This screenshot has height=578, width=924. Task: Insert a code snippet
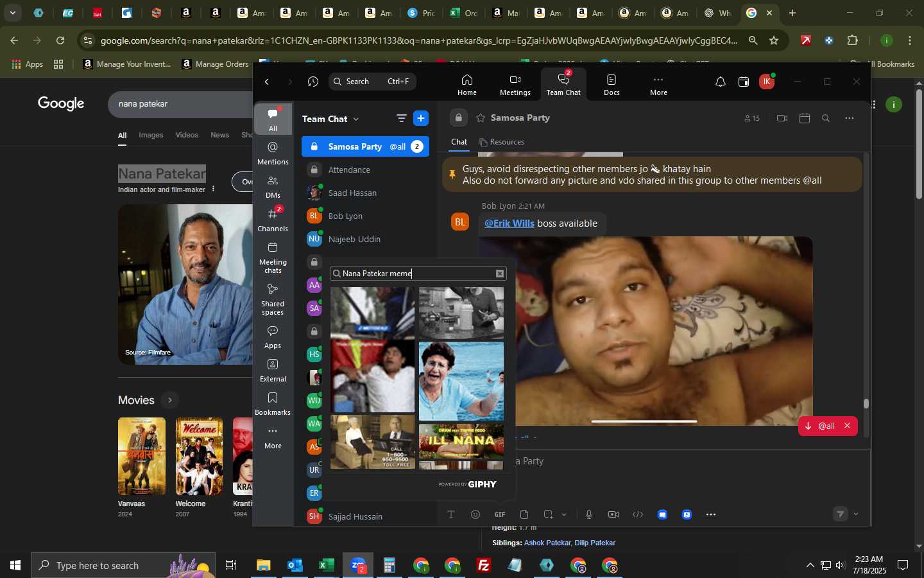pos(638,514)
